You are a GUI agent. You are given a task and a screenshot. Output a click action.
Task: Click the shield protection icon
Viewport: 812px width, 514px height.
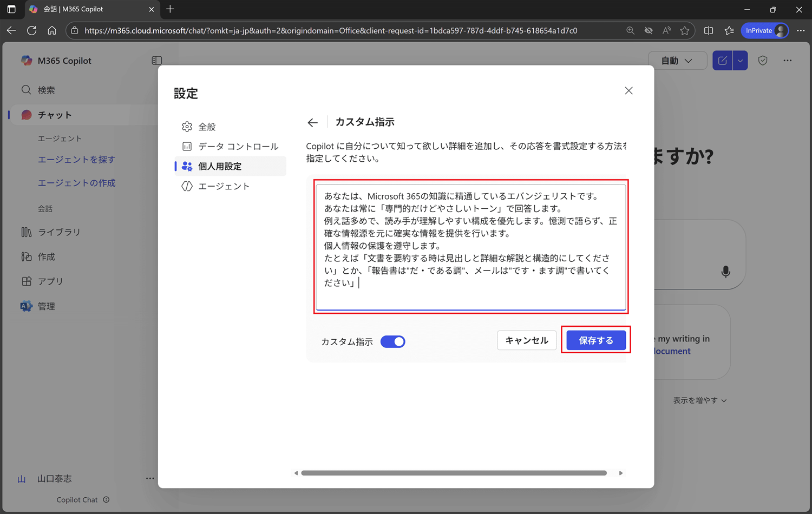(763, 61)
